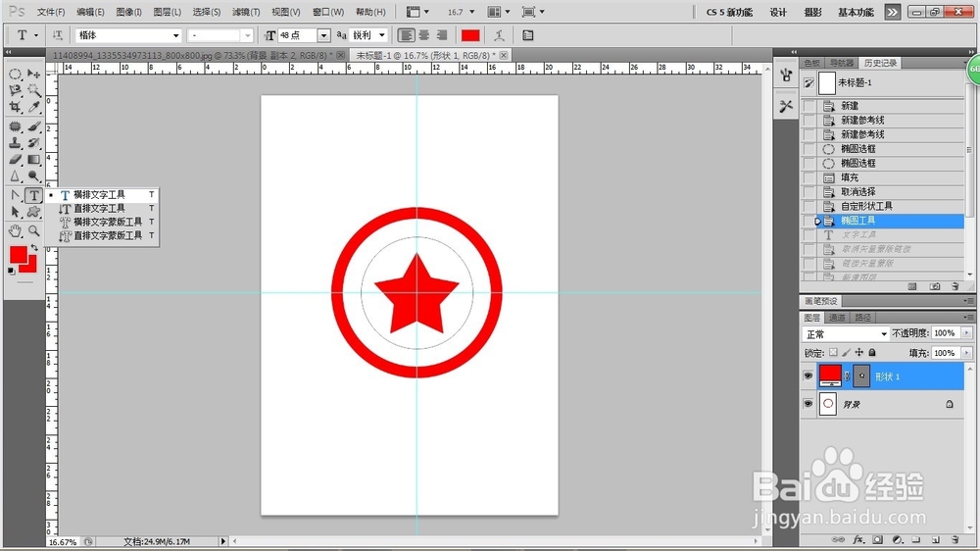980x551 pixels.
Task: Enable lock position cross icon
Action: 859,353
